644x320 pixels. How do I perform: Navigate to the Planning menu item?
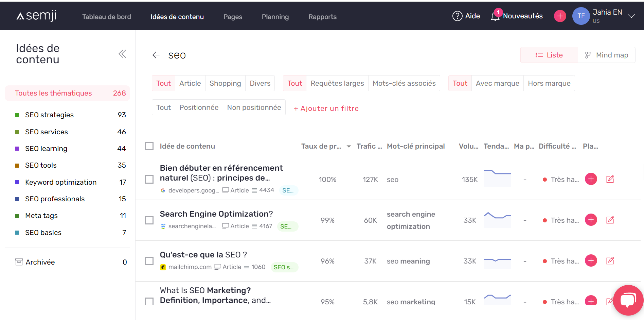point(275,17)
